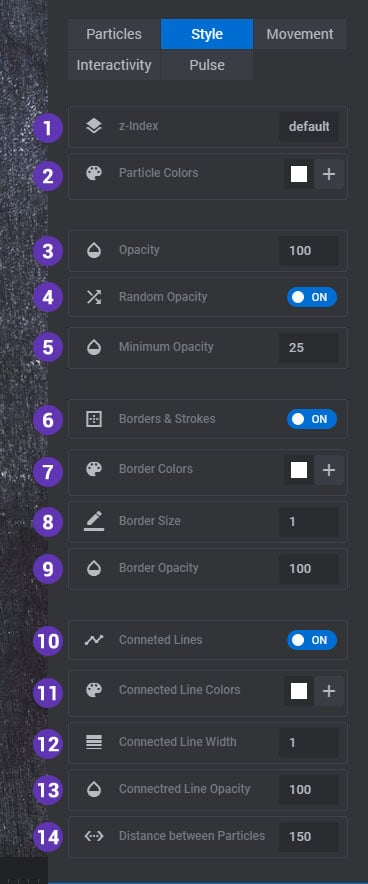Click the Conneted Lines chart icon
Screen dimensions: 368x884
coord(94,640)
